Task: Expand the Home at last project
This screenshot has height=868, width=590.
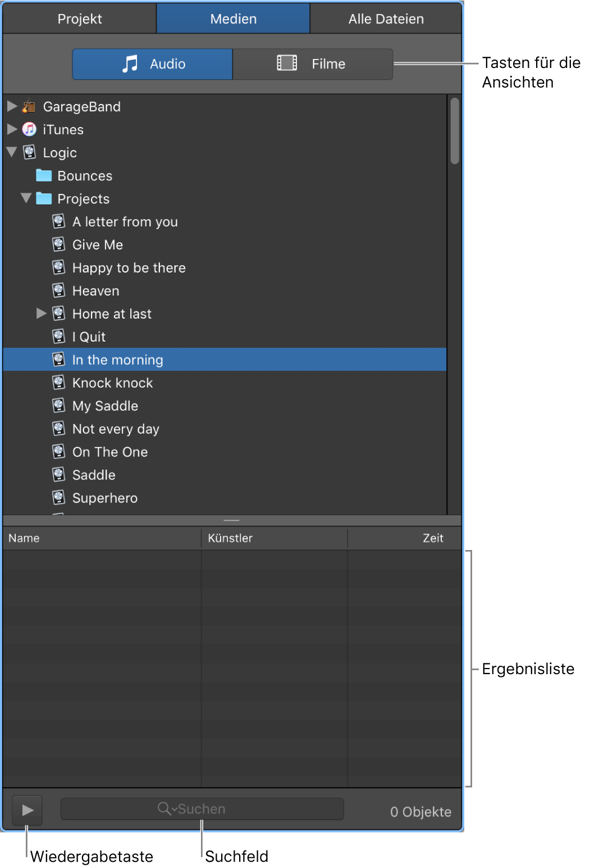Action: pos(41,313)
